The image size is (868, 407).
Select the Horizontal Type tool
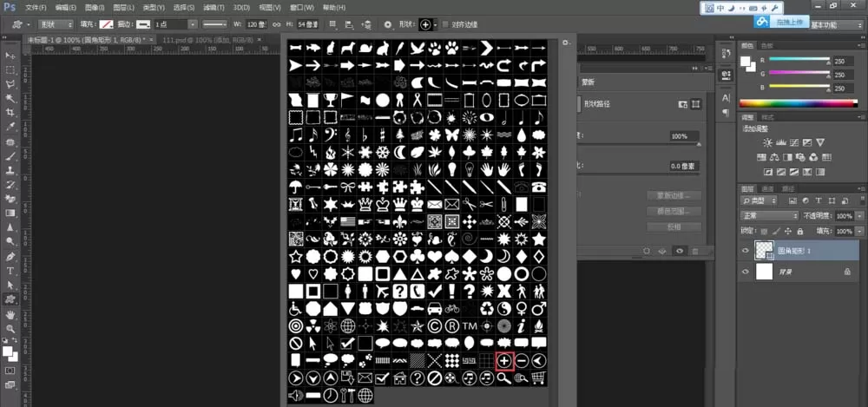10,271
